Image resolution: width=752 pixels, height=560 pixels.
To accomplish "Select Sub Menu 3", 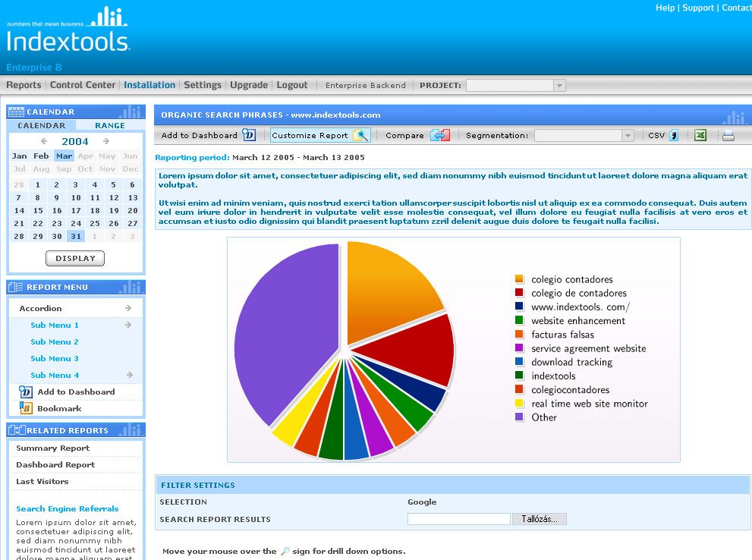I will (x=55, y=358).
